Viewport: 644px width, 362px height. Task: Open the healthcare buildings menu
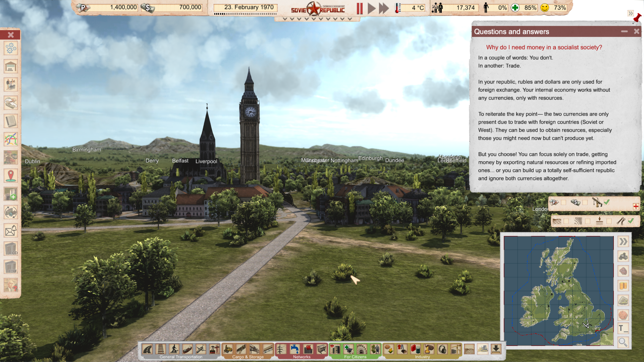348,349
